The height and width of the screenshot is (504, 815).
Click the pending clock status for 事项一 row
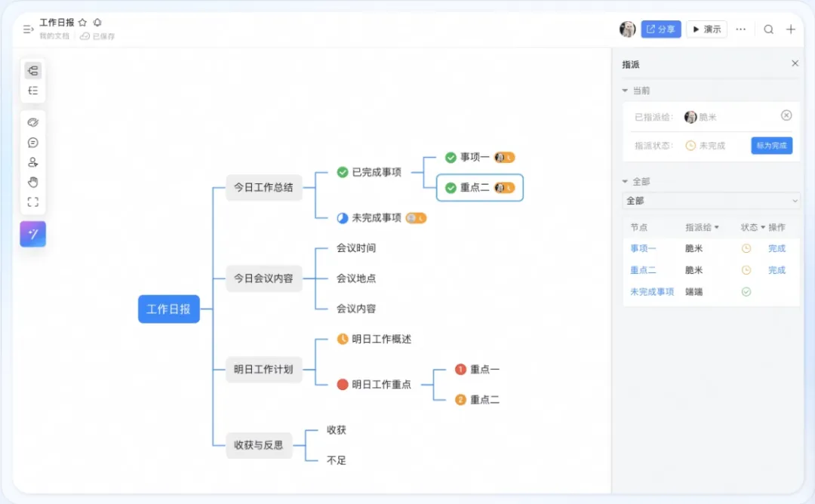coord(746,248)
